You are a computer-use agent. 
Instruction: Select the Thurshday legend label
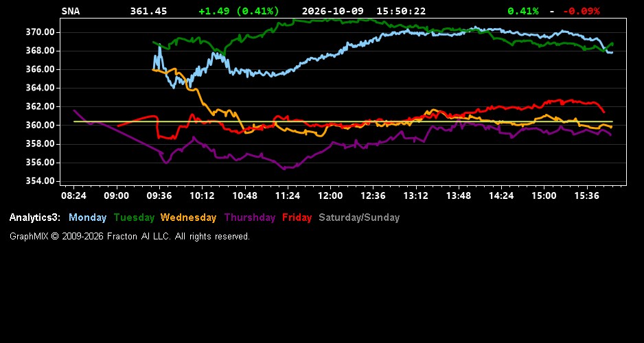tap(250, 217)
